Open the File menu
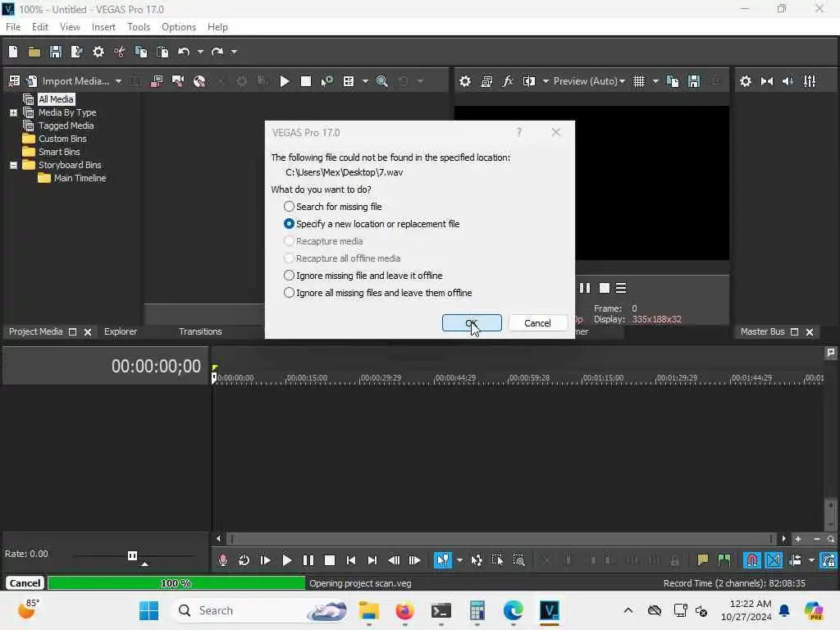The image size is (840, 630). pyautogui.click(x=13, y=27)
